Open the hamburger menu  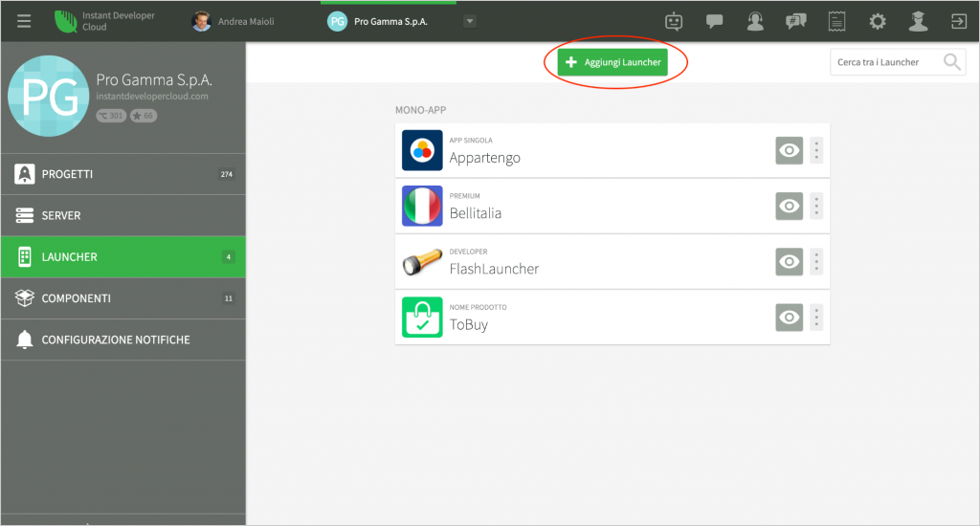pos(24,21)
